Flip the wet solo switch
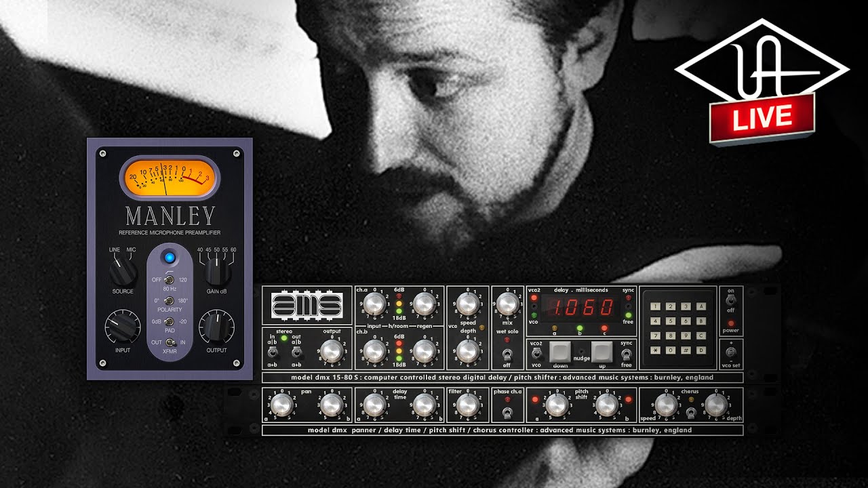The width and height of the screenshot is (868, 488). (x=507, y=353)
